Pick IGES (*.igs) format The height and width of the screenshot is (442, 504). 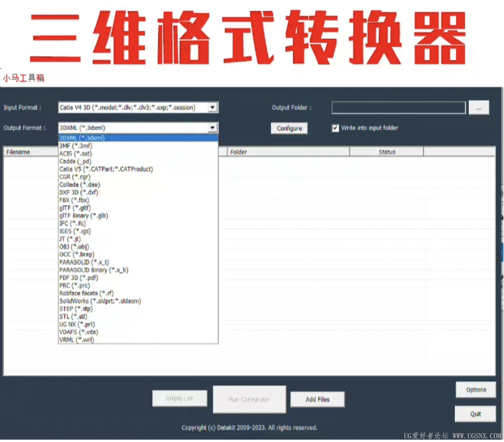click(138, 231)
